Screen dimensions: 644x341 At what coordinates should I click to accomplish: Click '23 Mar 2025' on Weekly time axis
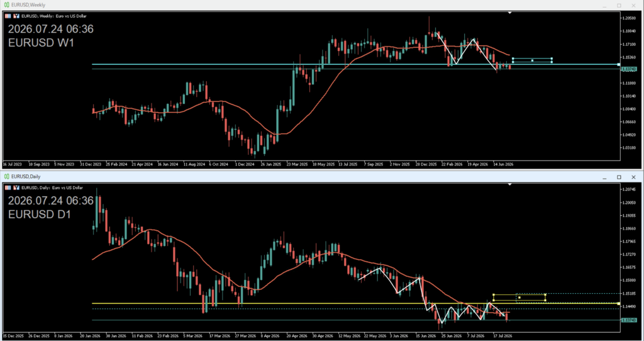(297, 164)
